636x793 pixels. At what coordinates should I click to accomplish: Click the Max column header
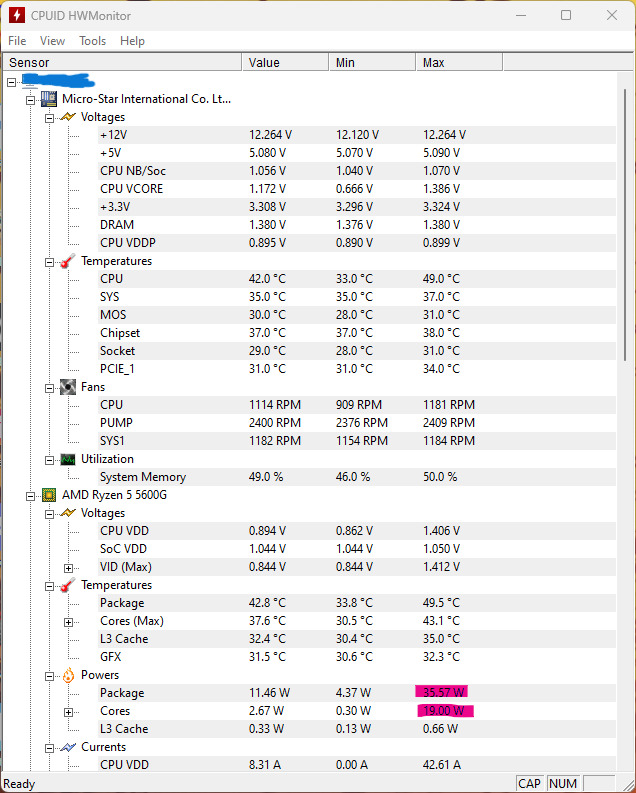point(460,63)
